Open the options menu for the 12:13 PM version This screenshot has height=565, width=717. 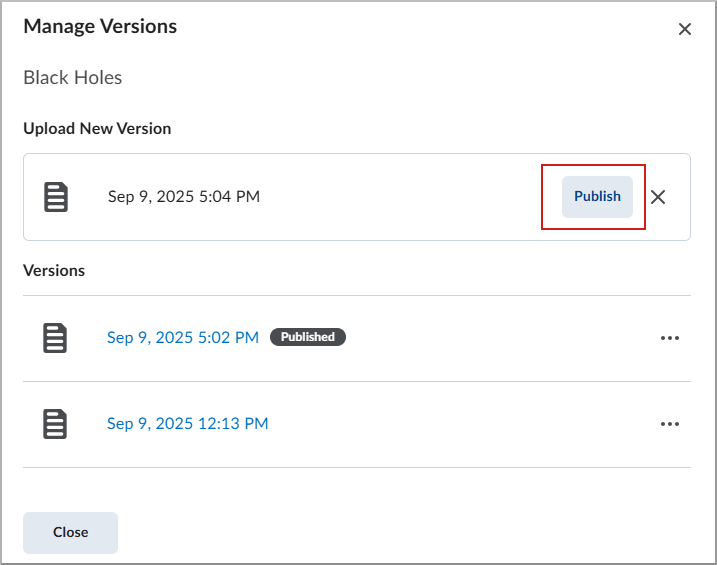click(670, 424)
